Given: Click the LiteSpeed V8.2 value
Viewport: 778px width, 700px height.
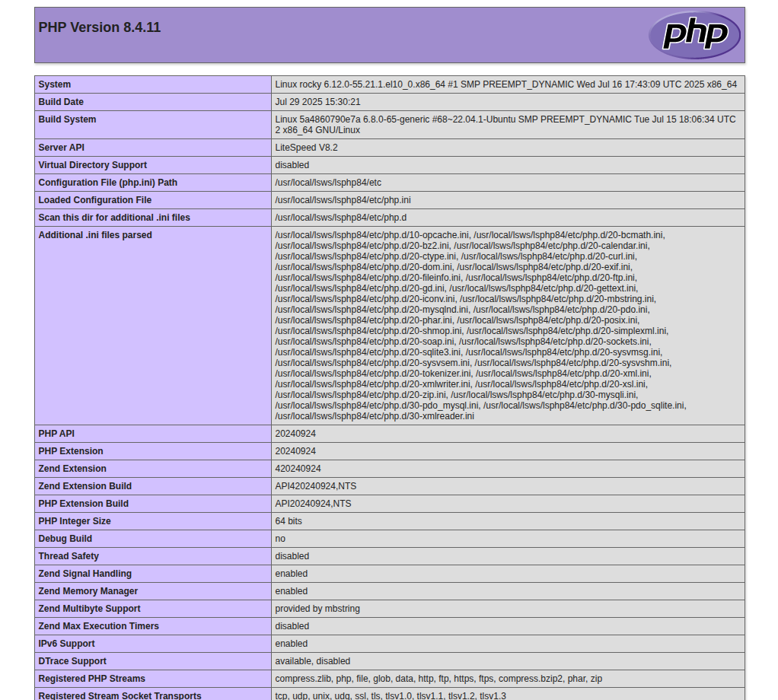Looking at the screenshot, I should 306,148.
